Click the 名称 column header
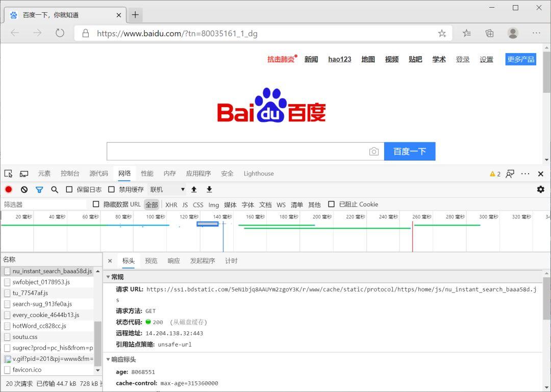The height and width of the screenshot is (392, 551). (52, 259)
